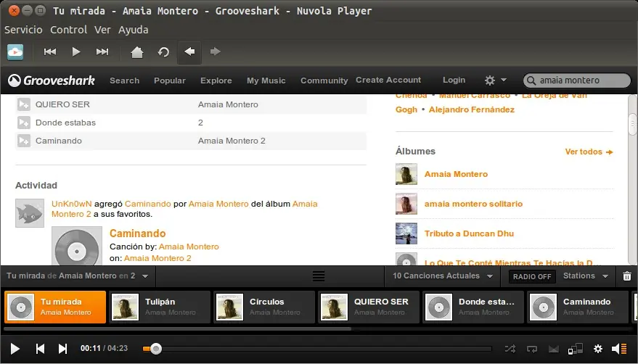This screenshot has height=364, width=638.
Task: Open the Community tab
Action: click(324, 80)
